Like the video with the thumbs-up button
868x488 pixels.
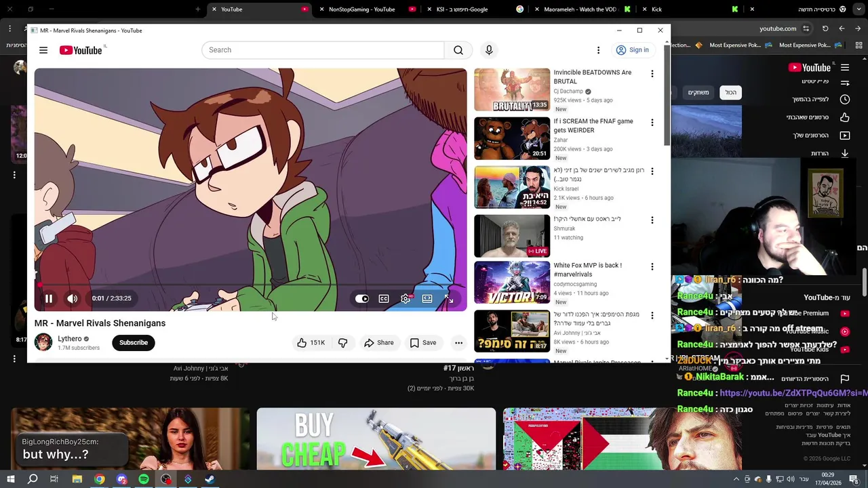pyautogui.click(x=311, y=343)
